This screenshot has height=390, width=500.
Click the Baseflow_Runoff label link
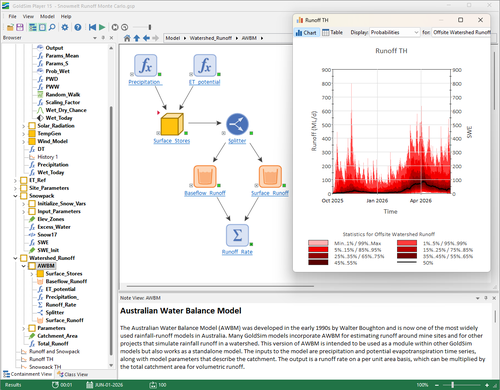click(x=205, y=193)
